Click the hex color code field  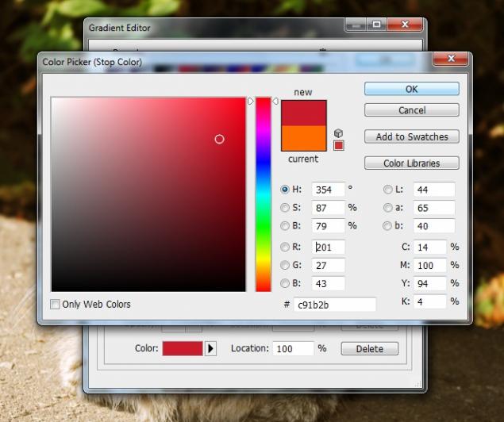pyautogui.click(x=334, y=305)
